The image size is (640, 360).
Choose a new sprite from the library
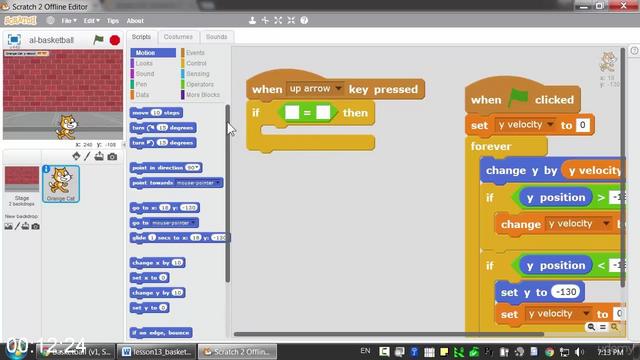coord(76,156)
